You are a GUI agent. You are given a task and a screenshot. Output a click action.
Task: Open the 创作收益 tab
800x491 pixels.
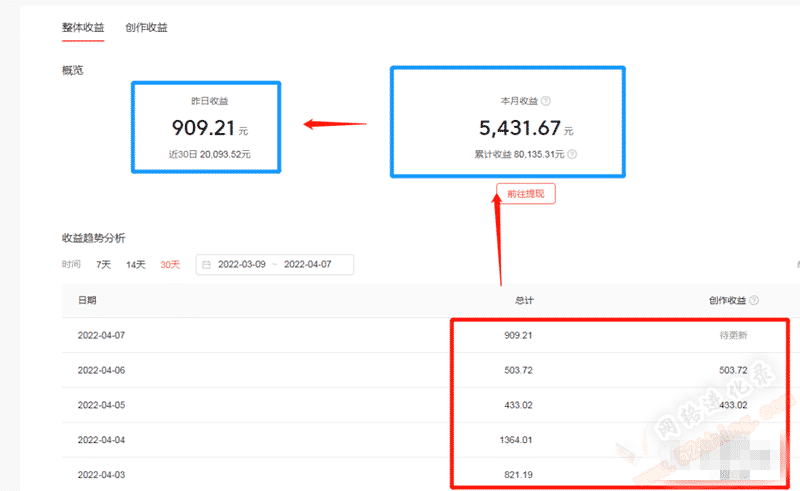tap(146, 27)
